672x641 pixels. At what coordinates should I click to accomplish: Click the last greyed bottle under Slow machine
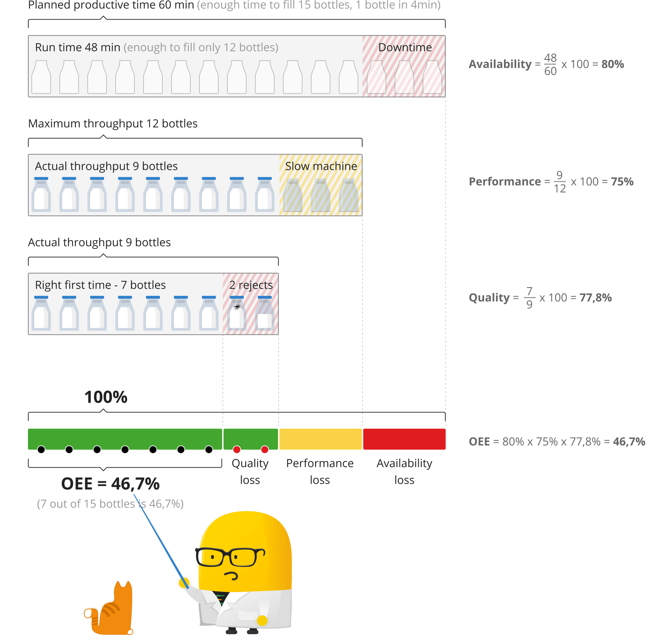click(x=349, y=195)
